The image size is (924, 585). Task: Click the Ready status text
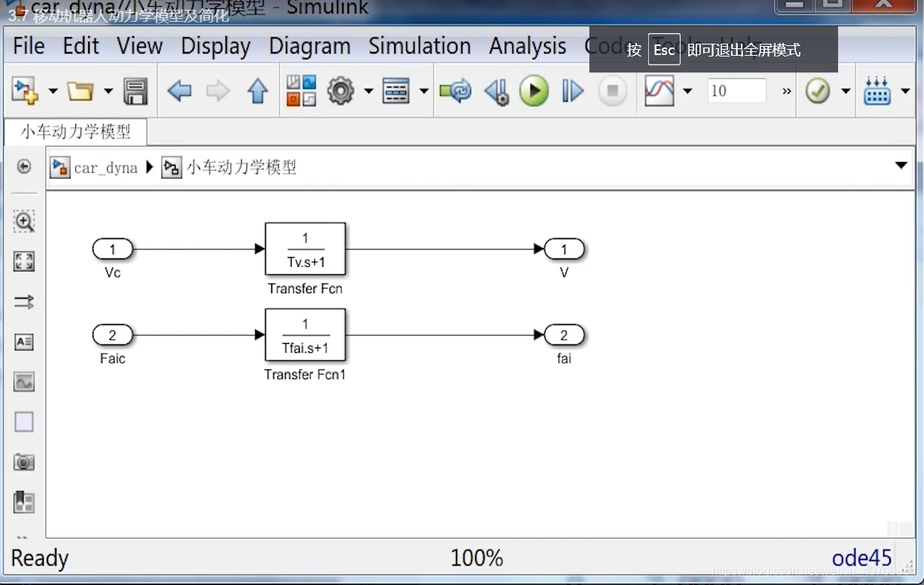tap(40, 559)
